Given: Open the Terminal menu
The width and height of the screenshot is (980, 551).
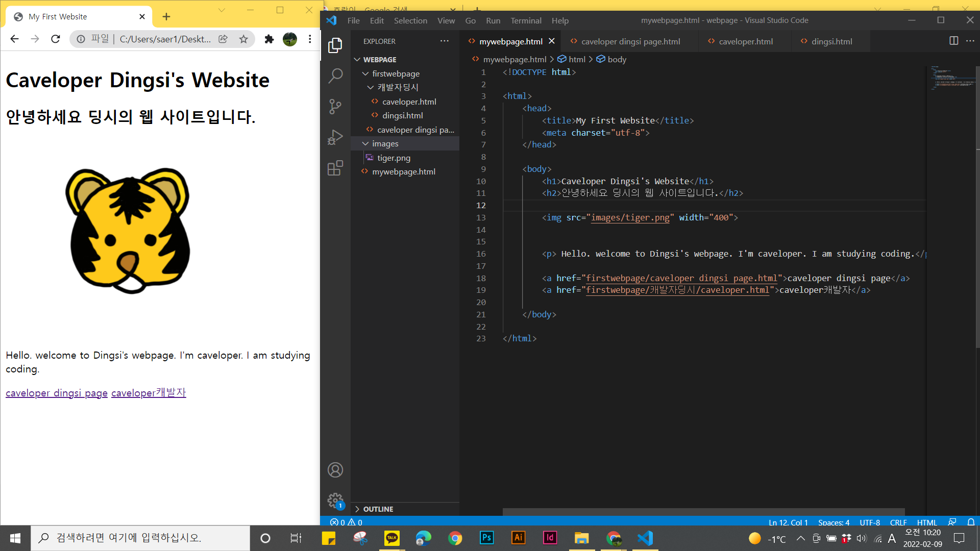Looking at the screenshot, I should (x=525, y=20).
